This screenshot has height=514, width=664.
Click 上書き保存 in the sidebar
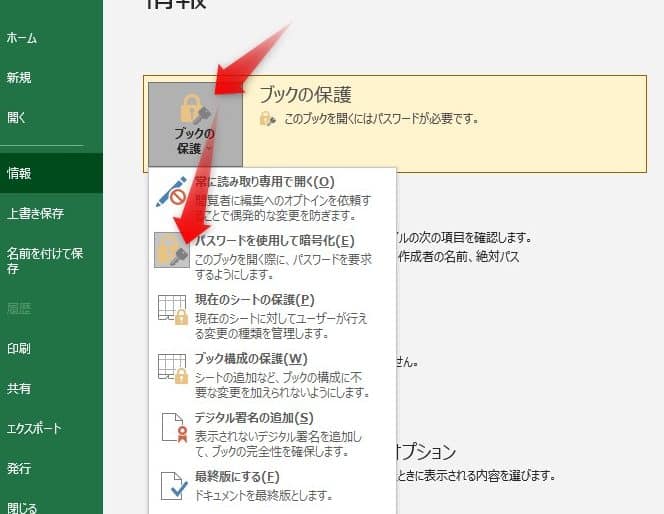(x=35, y=213)
